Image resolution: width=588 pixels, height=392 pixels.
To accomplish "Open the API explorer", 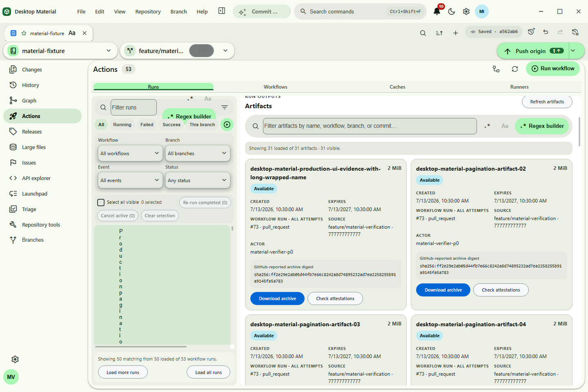I will (42, 178).
